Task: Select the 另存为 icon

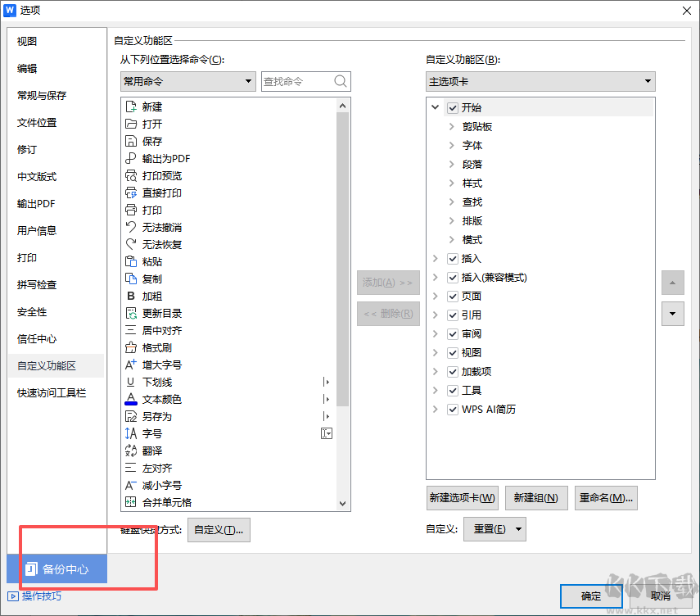Action: [131, 416]
